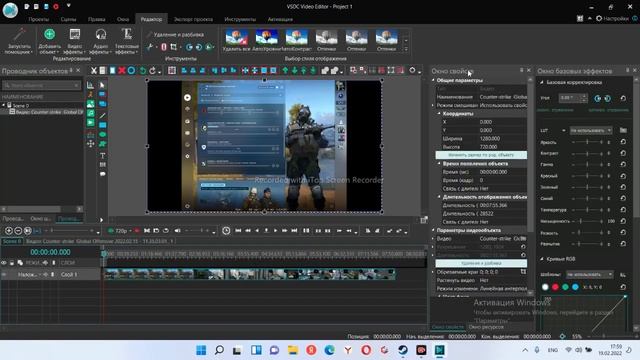This screenshot has height=360, width=640.
Task: Select the blue RGB curve channel
Action: point(575,287)
